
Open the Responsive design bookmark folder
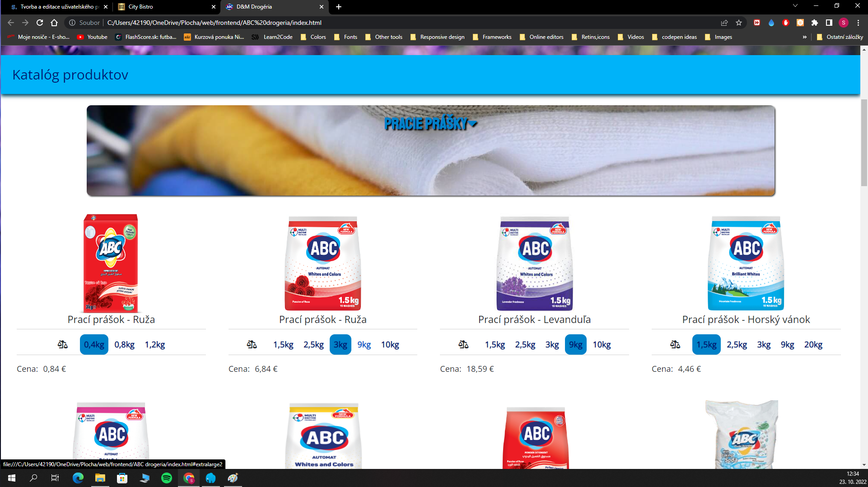[x=437, y=37]
